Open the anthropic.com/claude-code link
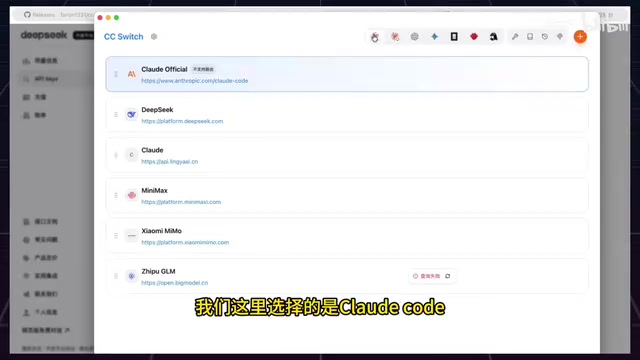Screen dimensions: 640x360 pyautogui.click(x=195, y=81)
